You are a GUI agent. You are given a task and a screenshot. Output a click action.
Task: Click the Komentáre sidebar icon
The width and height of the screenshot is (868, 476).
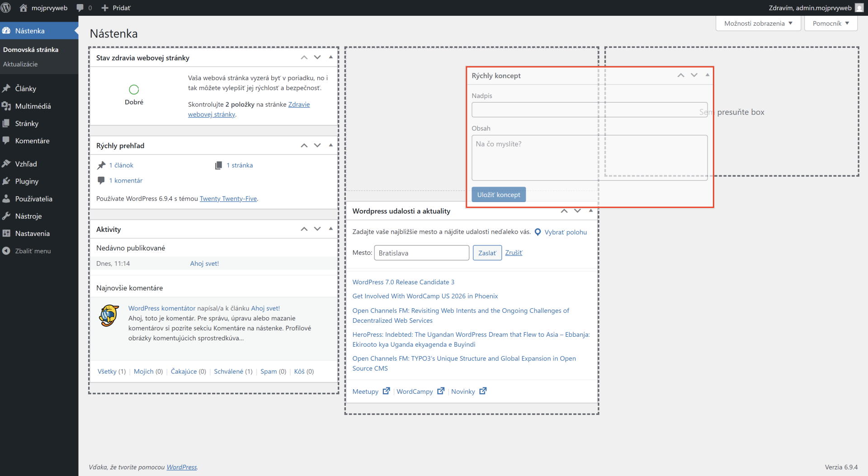pyautogui.click(x=6, y=141)
